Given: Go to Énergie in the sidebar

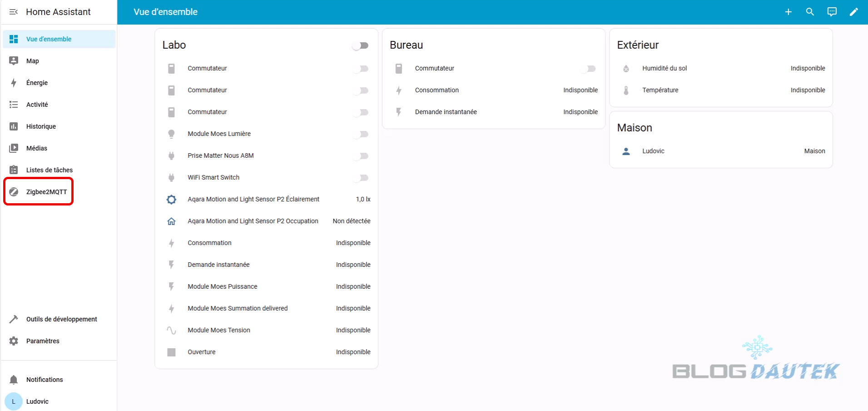Looking at the screenshot, I should [x=37, y=83].
